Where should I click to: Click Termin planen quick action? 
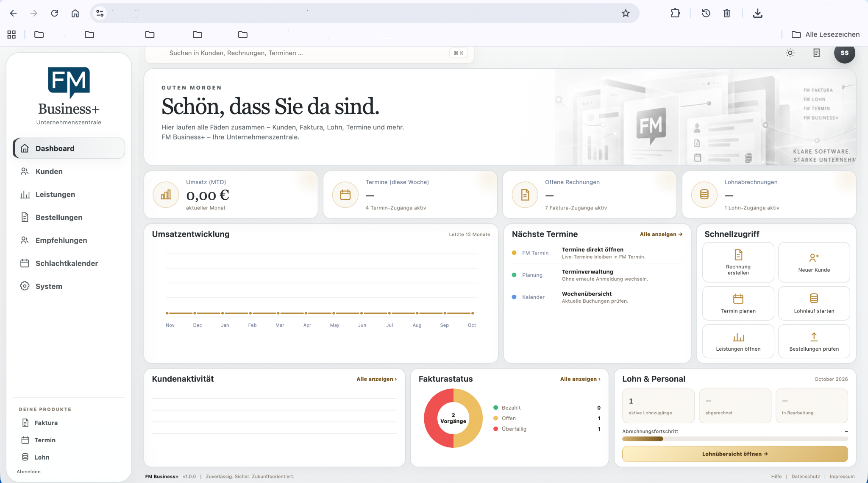[738, 303]
